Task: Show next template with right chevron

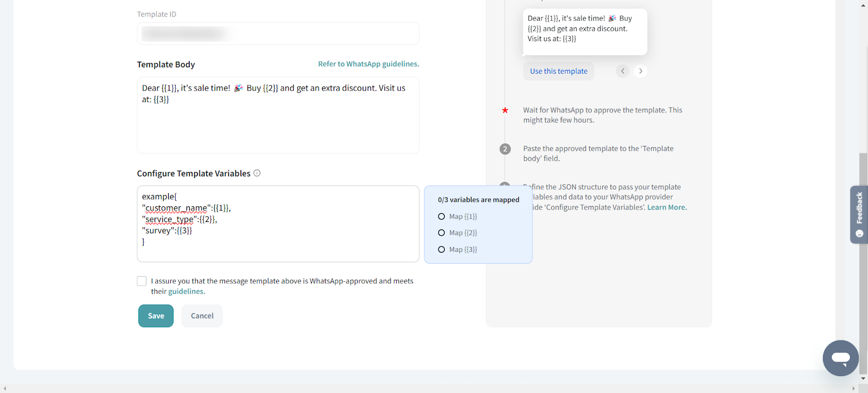Action: tap(641, 71)
